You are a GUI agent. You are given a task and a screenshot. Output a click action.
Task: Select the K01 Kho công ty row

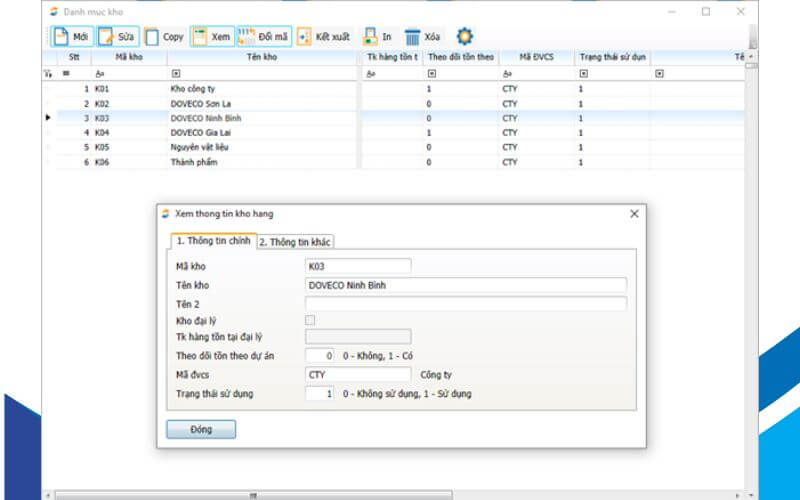point(200,89)
